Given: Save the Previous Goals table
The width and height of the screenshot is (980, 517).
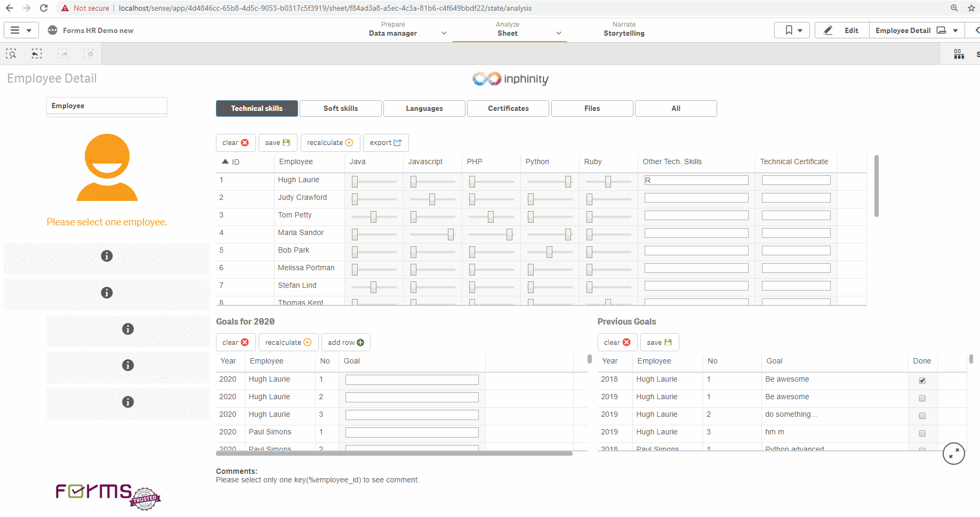Looking at the screenshot, I should (660, 342).
